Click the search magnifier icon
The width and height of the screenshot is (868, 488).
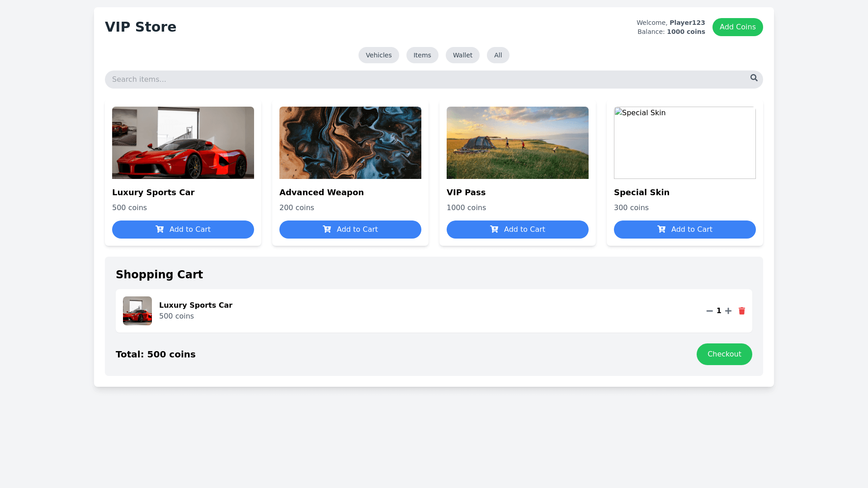pyautogui.click(x=754, y=78)
